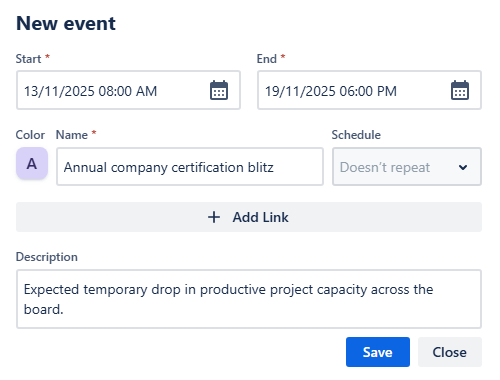
Task: Click the Name field label
Action: (x=72, y=135)
